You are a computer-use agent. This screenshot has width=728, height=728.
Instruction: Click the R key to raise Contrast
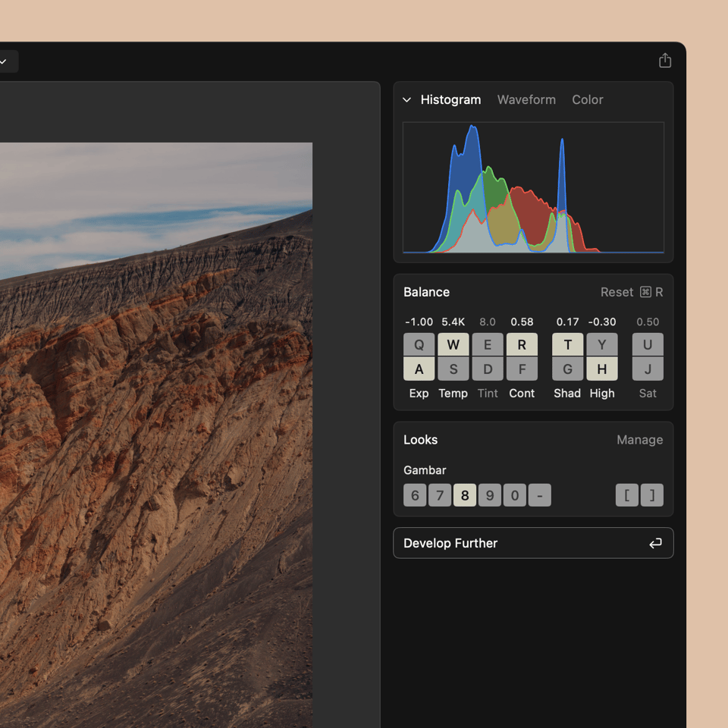click(522, 344)
